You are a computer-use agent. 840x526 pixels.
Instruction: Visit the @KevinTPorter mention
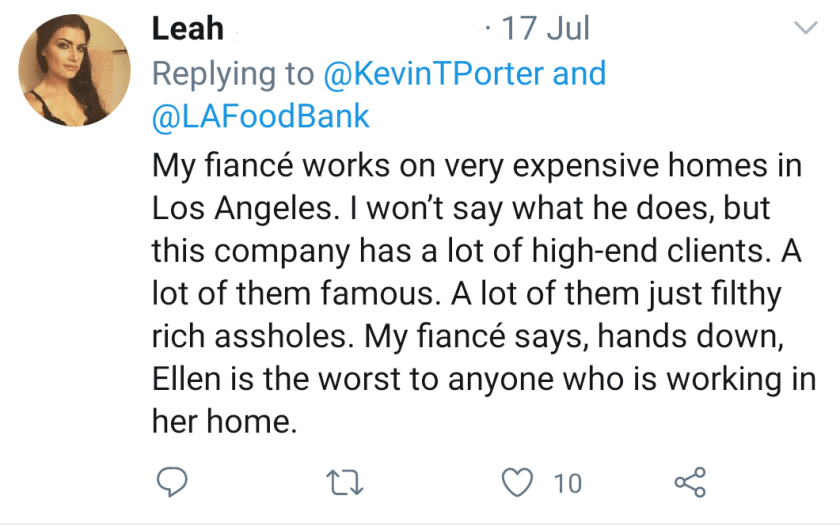(x=433, y=74)
